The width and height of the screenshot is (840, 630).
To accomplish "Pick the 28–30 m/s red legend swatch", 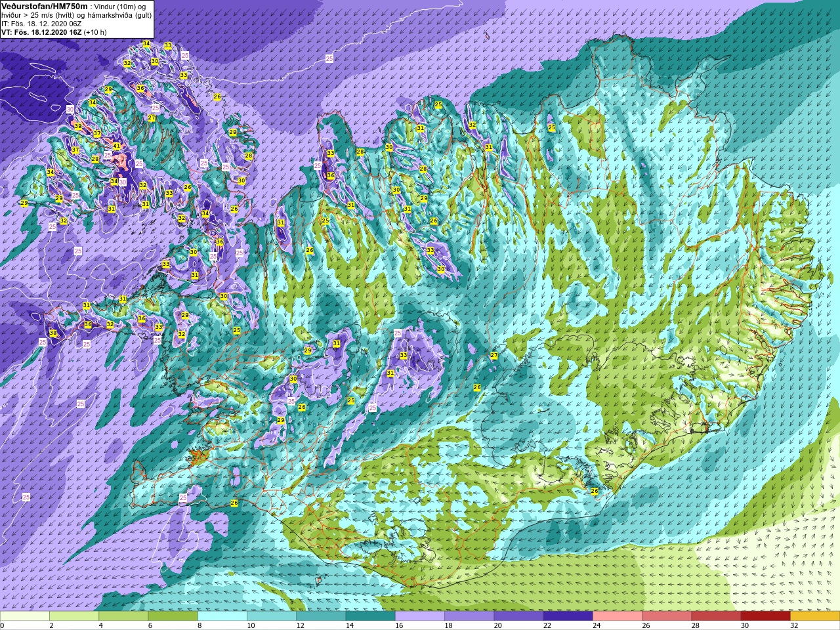I will click(x=716, y=616).
